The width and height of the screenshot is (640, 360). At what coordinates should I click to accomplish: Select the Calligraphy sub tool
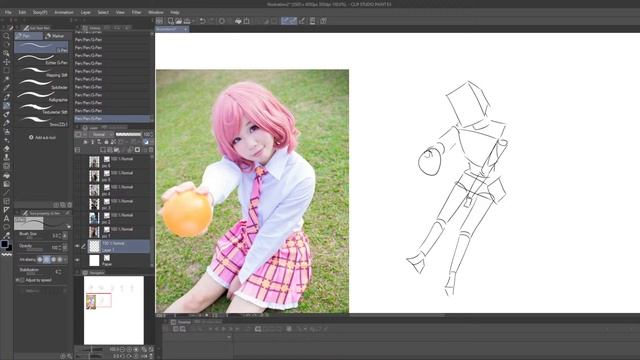coord(41,97)
